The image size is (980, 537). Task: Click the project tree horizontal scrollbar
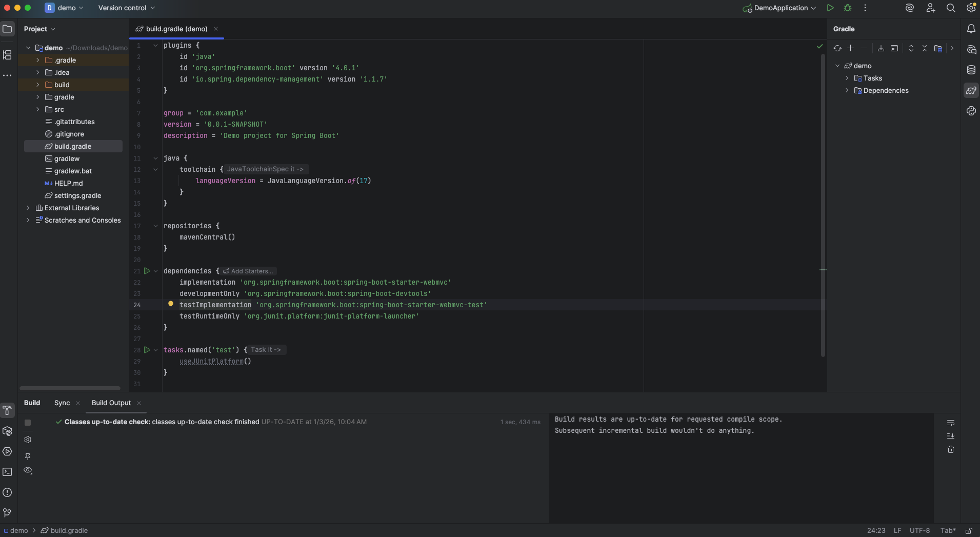70,388
